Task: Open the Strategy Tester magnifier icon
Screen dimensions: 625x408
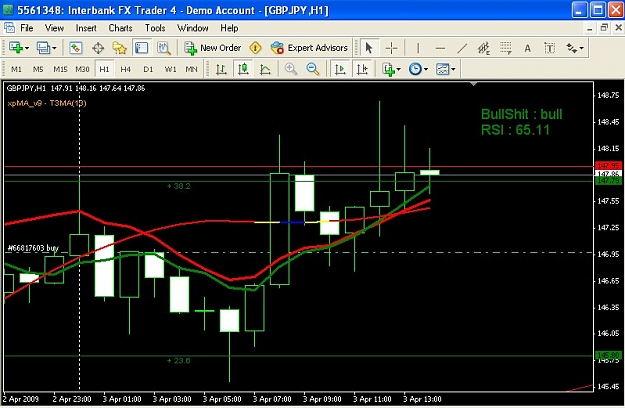Action: pyautogui.click(x=163, y=48)
